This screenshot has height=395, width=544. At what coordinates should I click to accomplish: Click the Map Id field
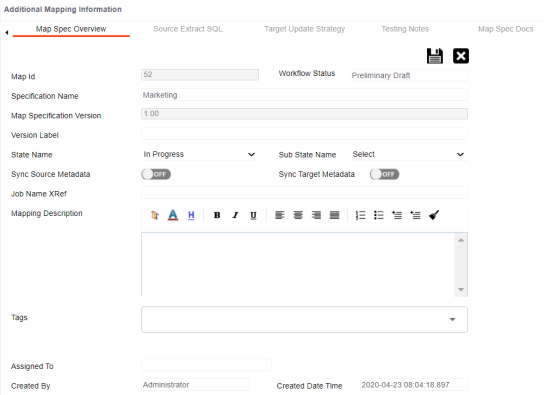200,75
